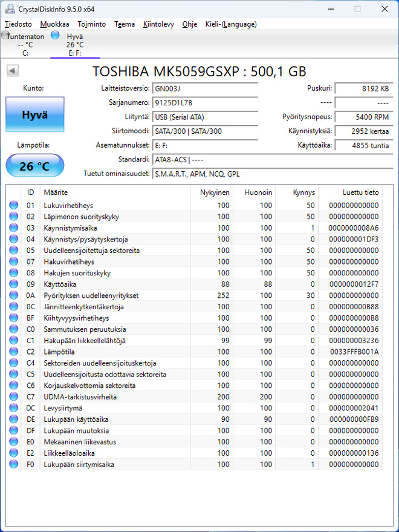Click the 26 °C temperature button
Image resolution: width=399 pixels, height=532 pixels.
[x=35, y=166]
